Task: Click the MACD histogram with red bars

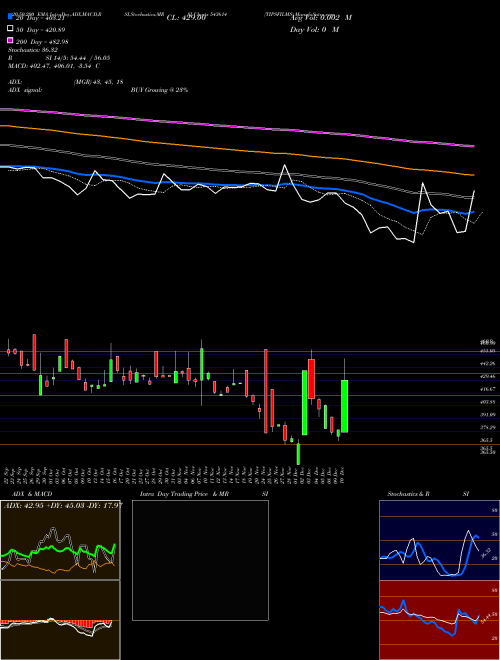Action: [60, 620]
